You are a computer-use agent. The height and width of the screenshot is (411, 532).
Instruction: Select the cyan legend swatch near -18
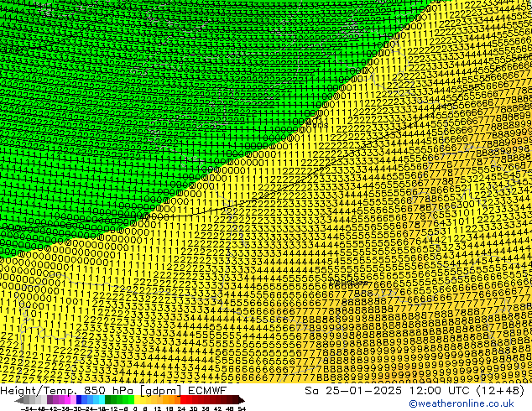(x=102, y=399)
